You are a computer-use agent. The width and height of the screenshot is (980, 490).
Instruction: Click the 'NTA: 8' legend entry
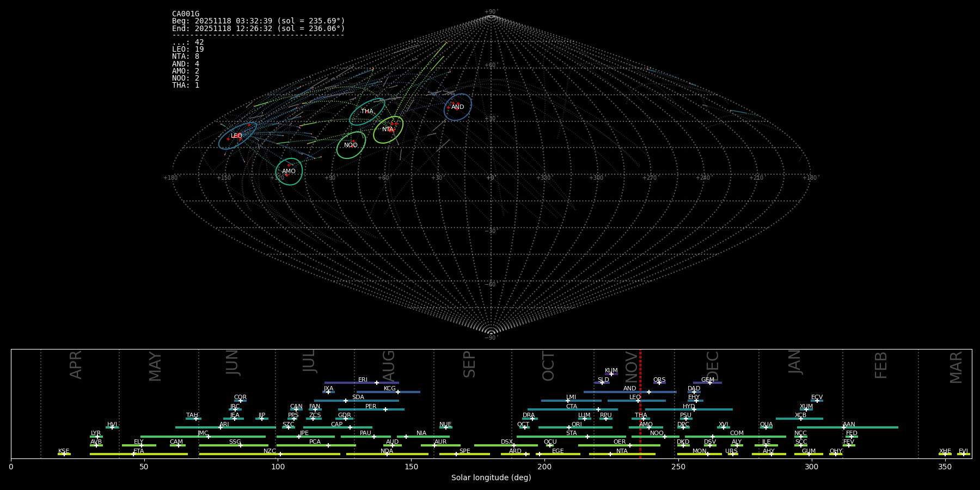click(186, 57)
